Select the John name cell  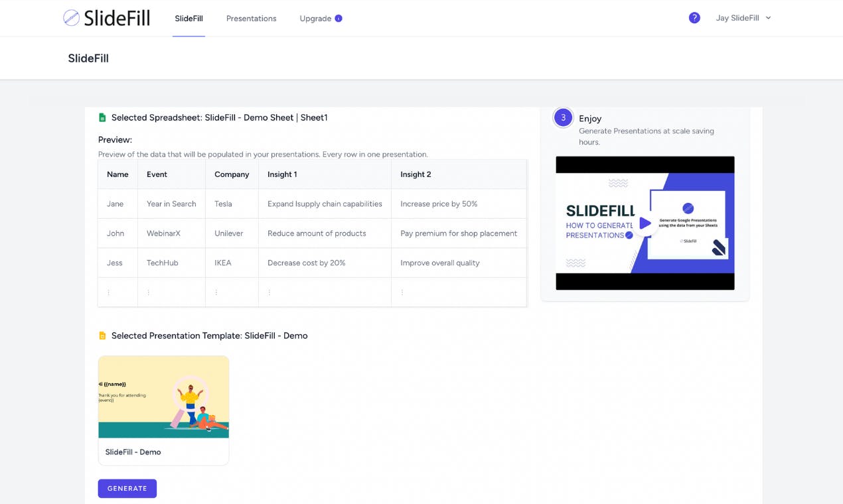pyautogui.click(x=117, y=233)
